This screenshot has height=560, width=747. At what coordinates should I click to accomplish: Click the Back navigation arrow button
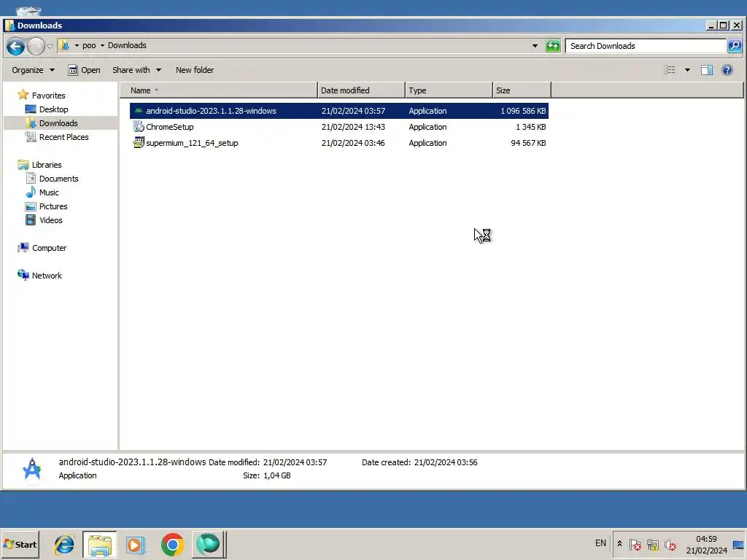click(x=15, y=46)
